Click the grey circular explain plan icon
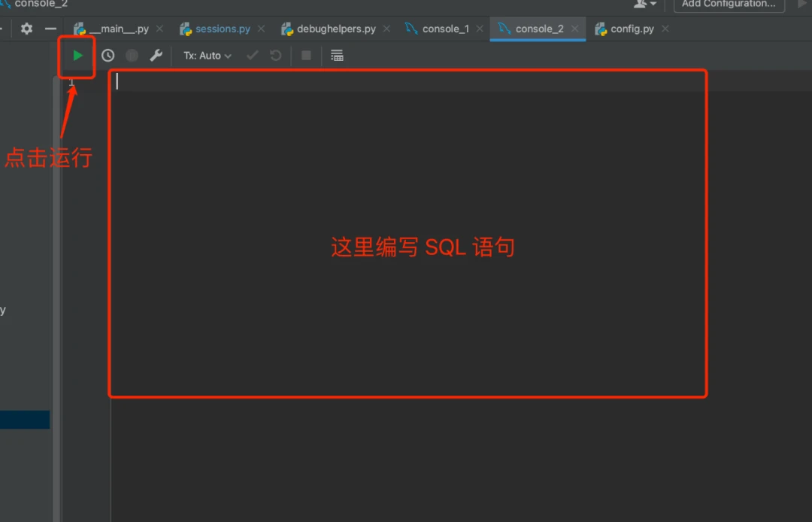812x522 pixels. 132,56
